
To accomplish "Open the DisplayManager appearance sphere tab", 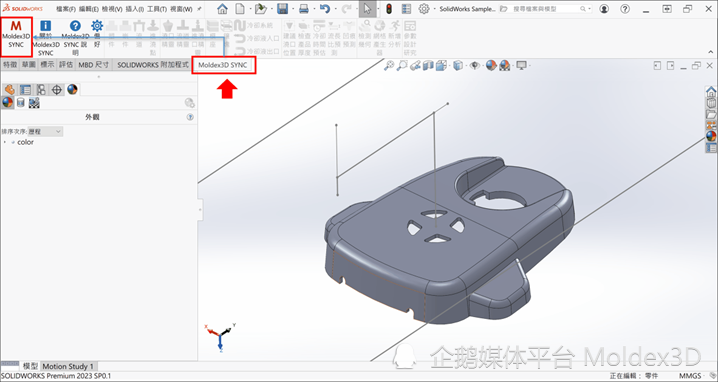I will 72,89.
